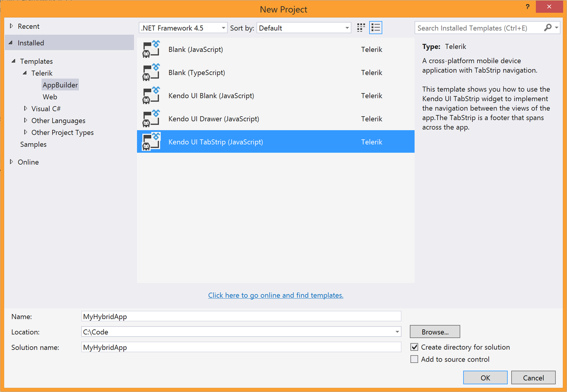
Task: Click the project Name input field
Action: tap(241, 317)
